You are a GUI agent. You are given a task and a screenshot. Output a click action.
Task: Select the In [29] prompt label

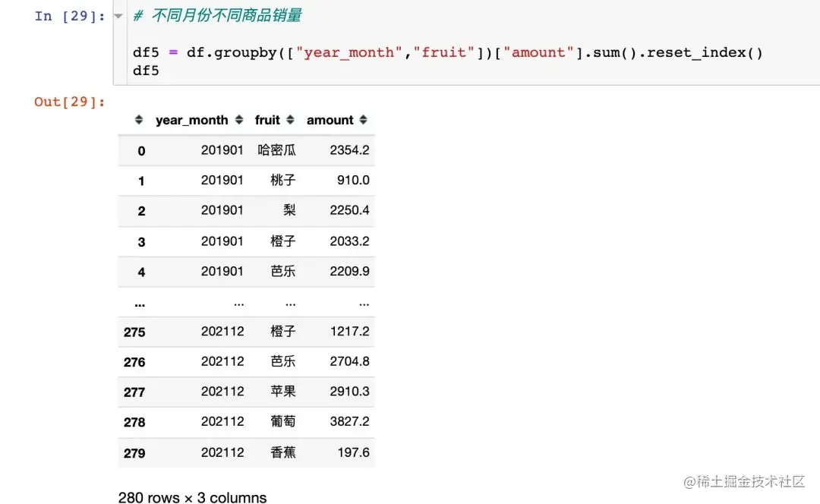(70, 16)
